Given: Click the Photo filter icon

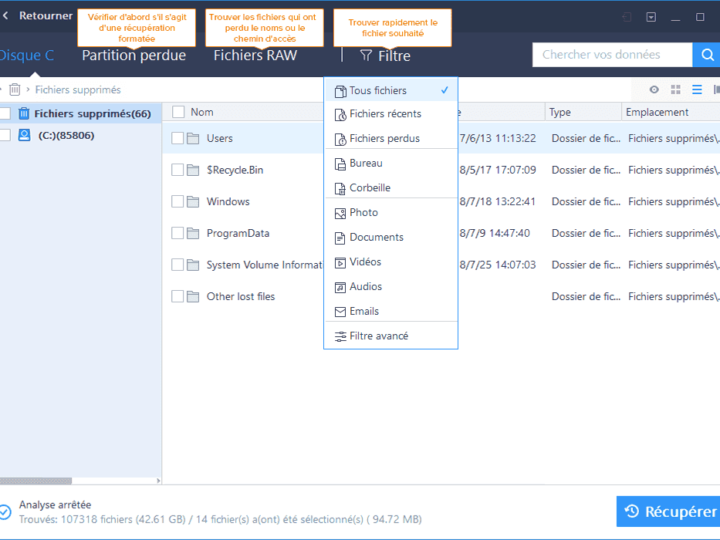Looking at the screenshot, I should pos(340,213).
